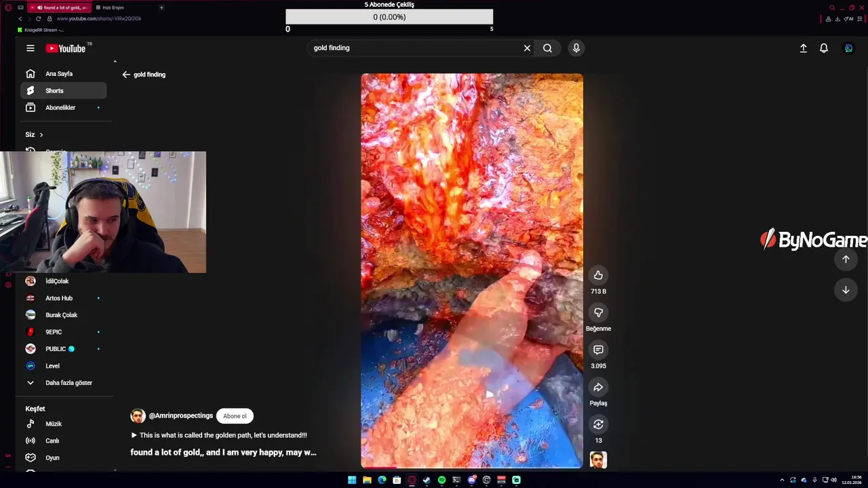868x488 pixels.
Task: Click the remix icon labeled 13
Action: (598, 424)
